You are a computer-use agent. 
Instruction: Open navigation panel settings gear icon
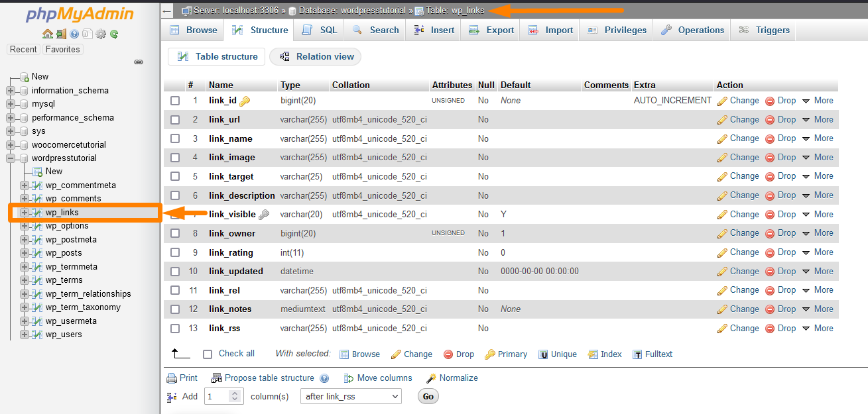click(x=101, y=34)
